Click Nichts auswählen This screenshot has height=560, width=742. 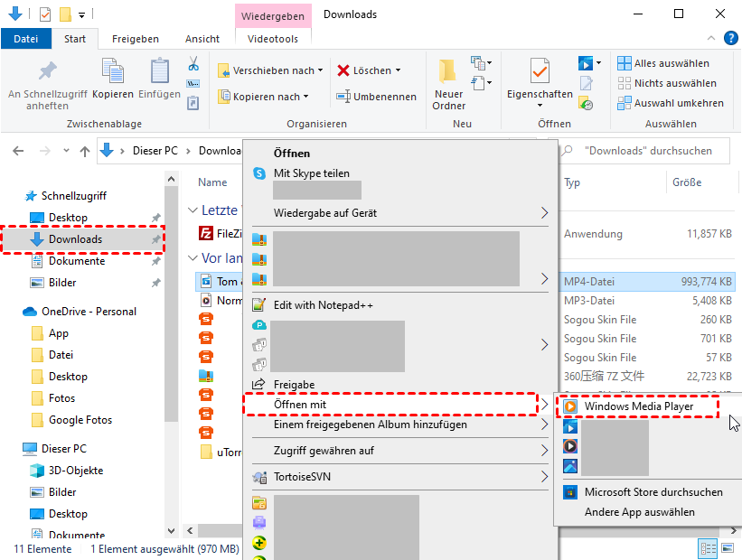point(667,83)
